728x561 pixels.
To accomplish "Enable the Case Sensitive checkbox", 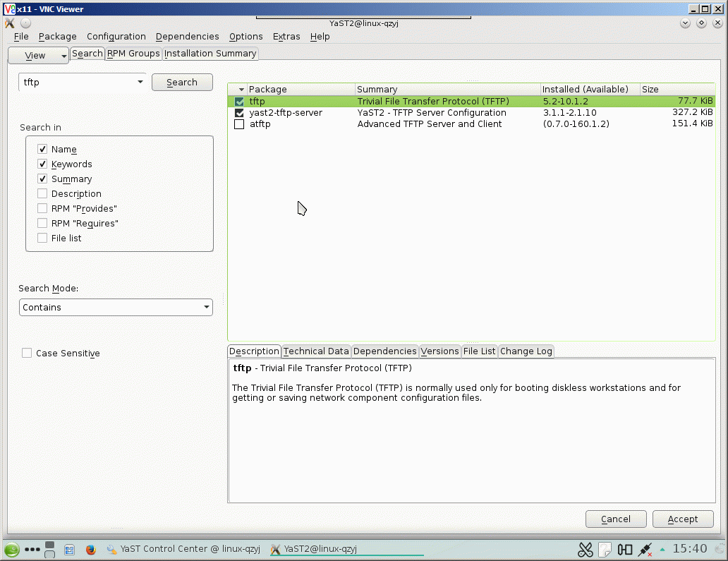I will click(27, 354).
